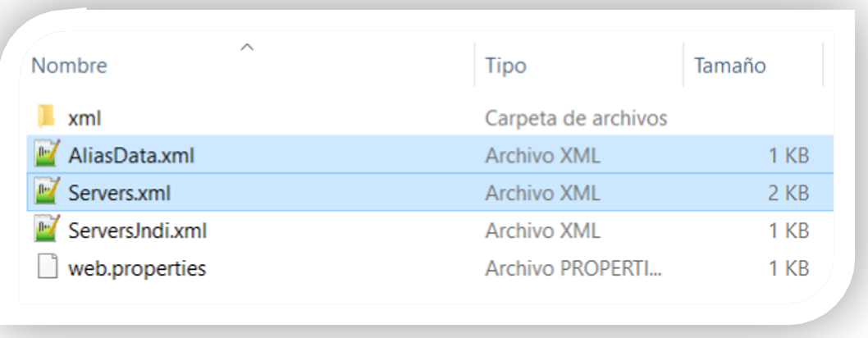Click the 1 KB size of web.properties
868x338 pixels.
point(788,268)
